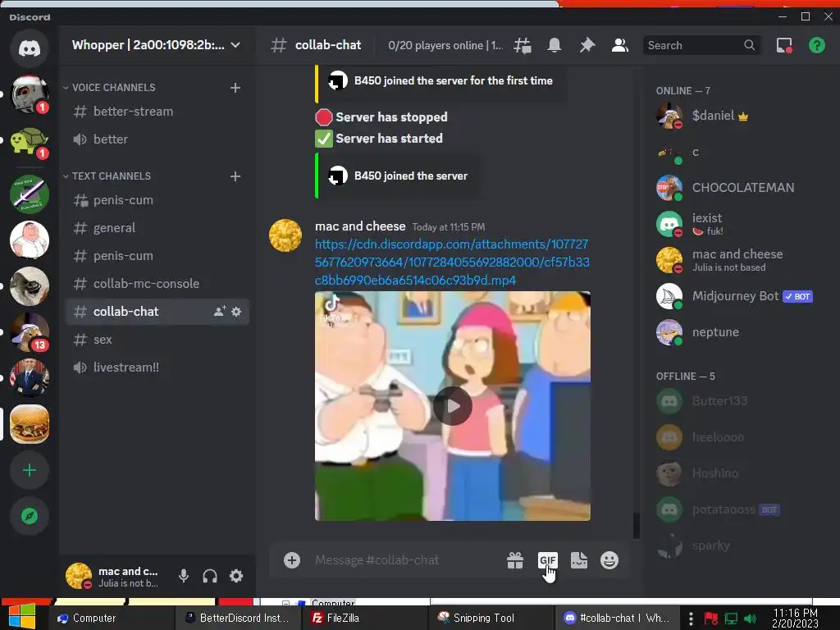Mute the microphone

(x=184, y=576)
